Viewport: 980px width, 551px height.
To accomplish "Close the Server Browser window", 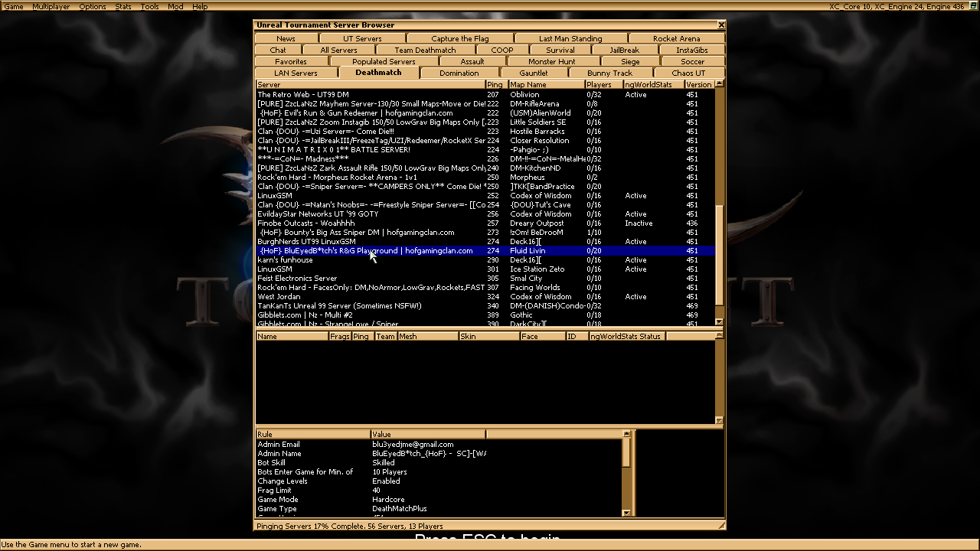I will click(x=720, y=25).
